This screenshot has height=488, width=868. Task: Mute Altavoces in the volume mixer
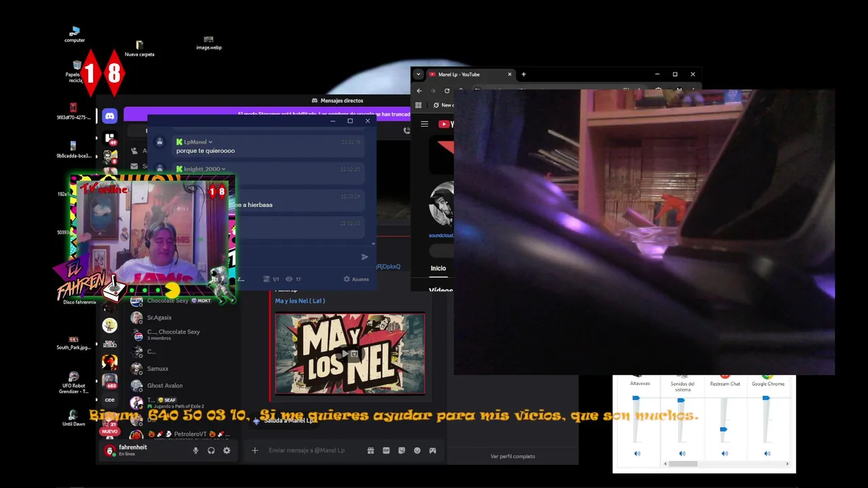(637, 453)
